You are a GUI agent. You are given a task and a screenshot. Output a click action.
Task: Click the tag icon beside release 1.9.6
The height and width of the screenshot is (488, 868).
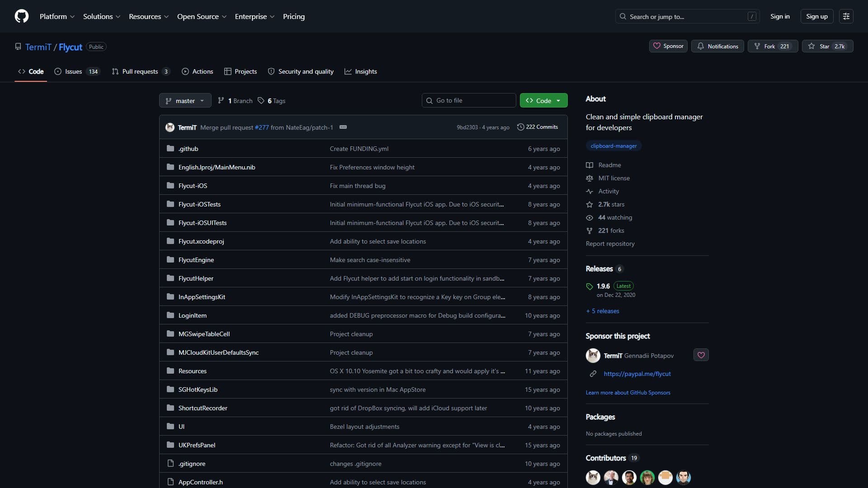click(x=590, y=286)
